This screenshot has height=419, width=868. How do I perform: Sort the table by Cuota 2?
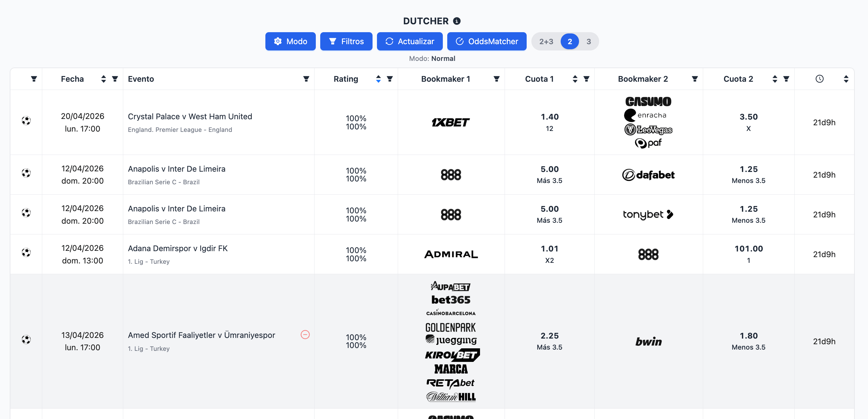click(x=775, y=79)
